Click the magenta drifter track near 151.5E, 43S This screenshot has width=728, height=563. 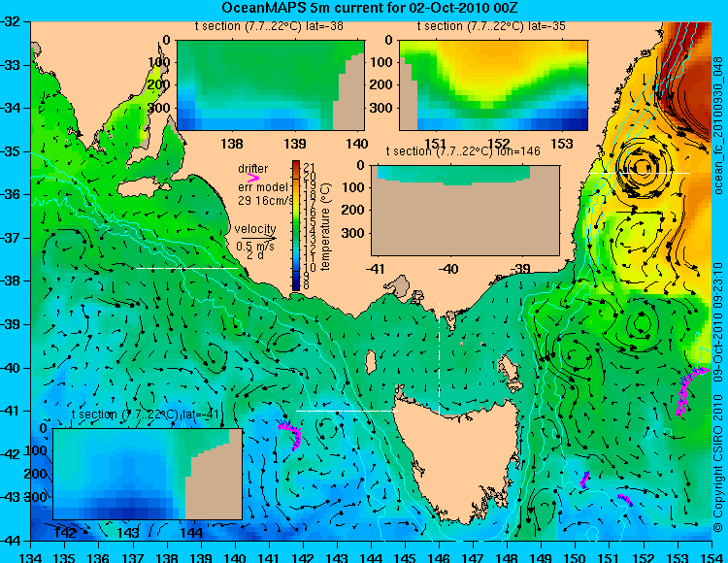click(x=625, y=500)
